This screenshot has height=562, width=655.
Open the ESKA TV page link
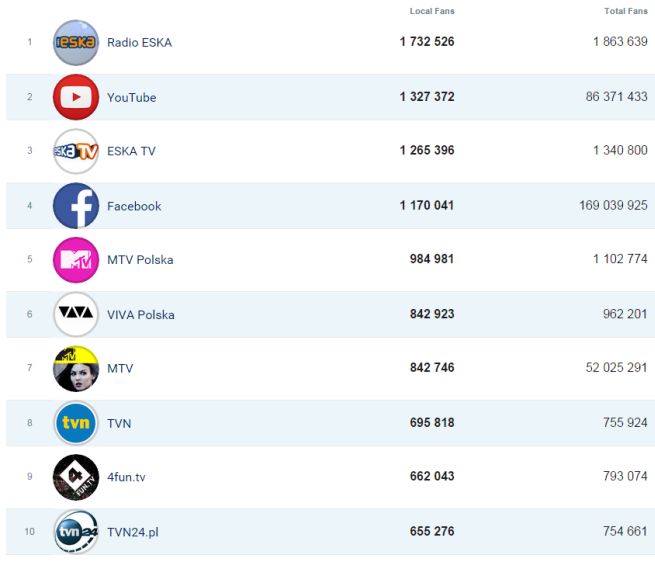coord(131,151)
